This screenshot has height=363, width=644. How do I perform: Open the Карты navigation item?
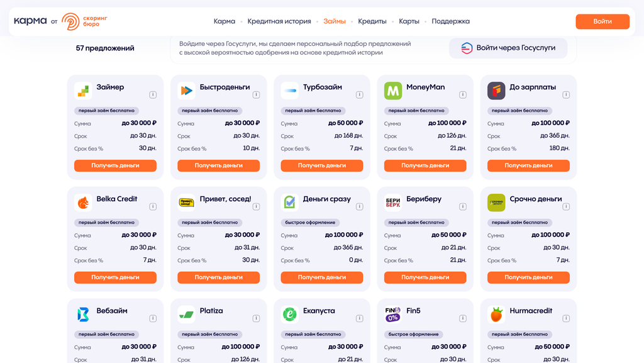[x=409, y=21]
